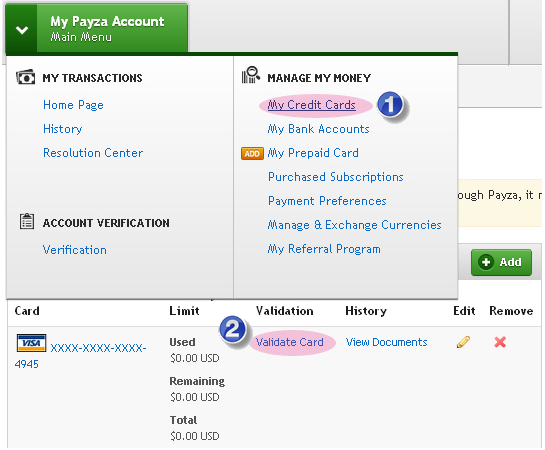Click View Documents link

point(386,342)
